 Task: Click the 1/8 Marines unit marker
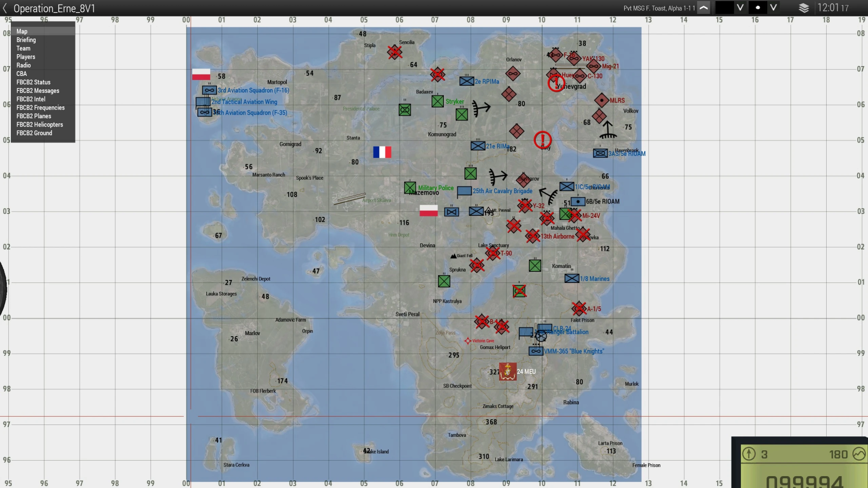572,278
